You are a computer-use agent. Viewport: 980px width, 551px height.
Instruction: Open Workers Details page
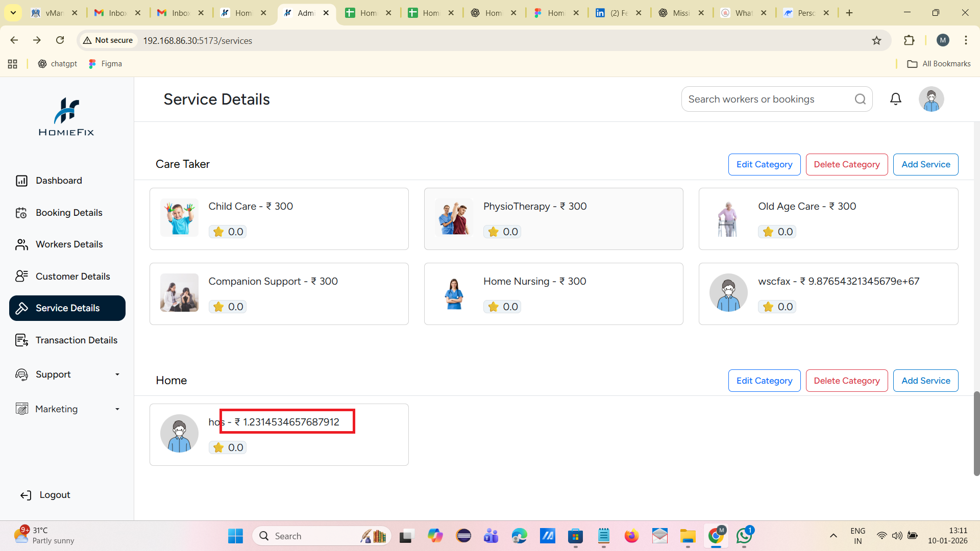pos(69,244)
